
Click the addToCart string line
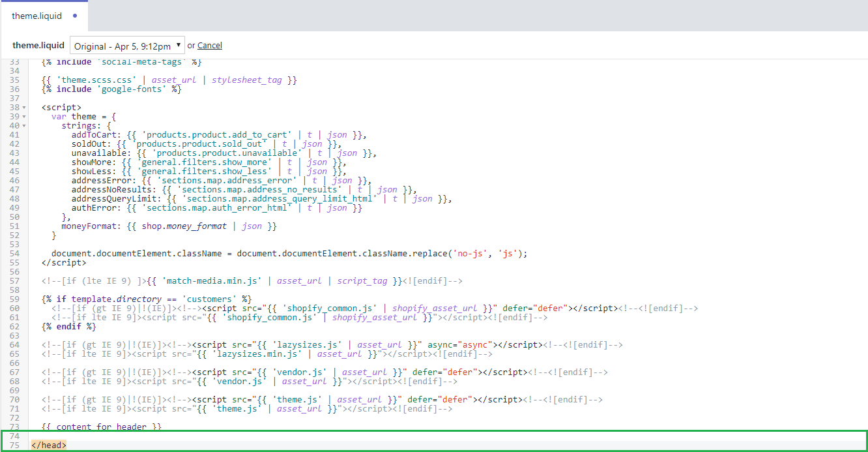click(218, 135)
